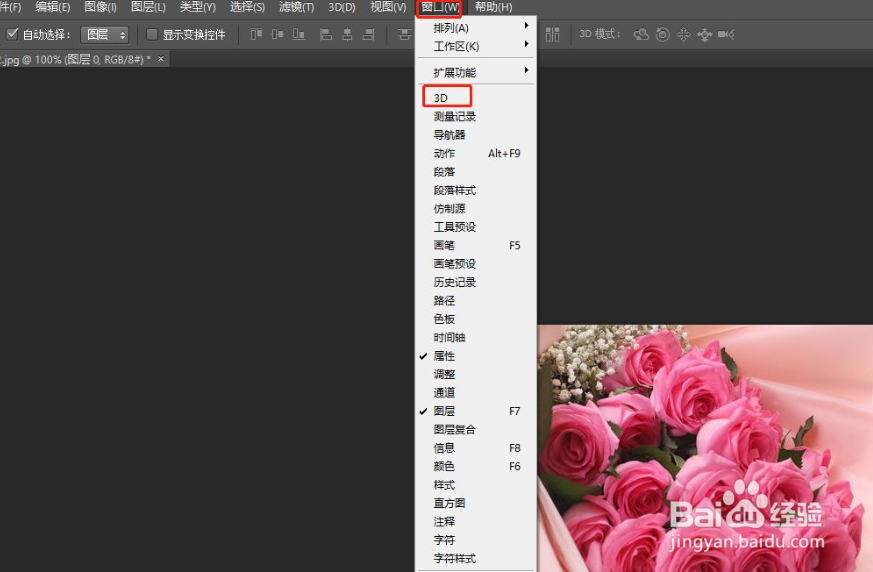Expand the 排列(A) submenu
This screenshot has width=873, height=572.
point(476,28)
